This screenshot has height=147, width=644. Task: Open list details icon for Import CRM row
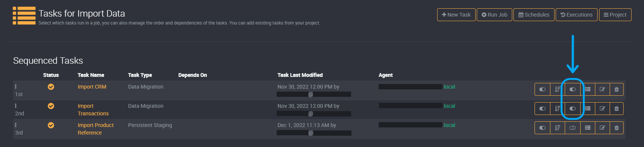pyautogui.click(x=588, y=89)
